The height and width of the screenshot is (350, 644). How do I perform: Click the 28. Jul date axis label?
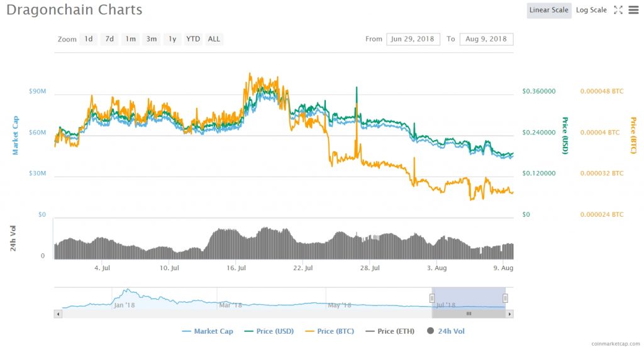coord(370,268)
